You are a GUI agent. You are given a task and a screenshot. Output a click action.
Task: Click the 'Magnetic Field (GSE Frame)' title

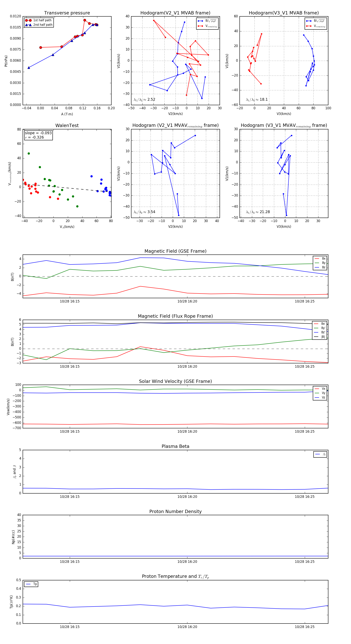[175, 251]
